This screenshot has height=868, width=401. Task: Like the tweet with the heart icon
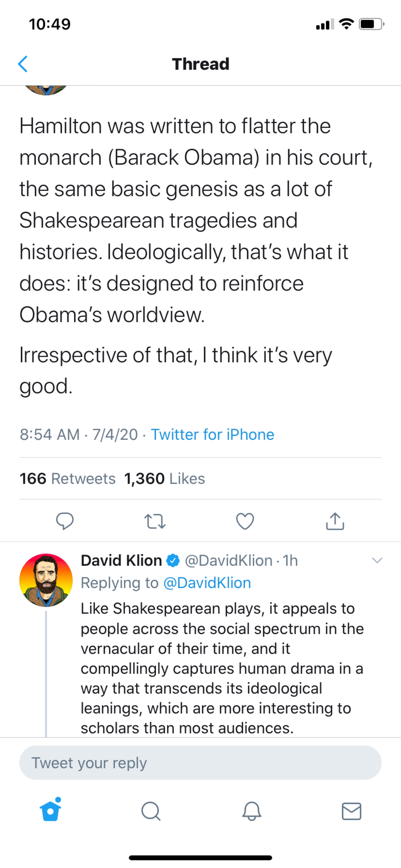coord(245,521)
